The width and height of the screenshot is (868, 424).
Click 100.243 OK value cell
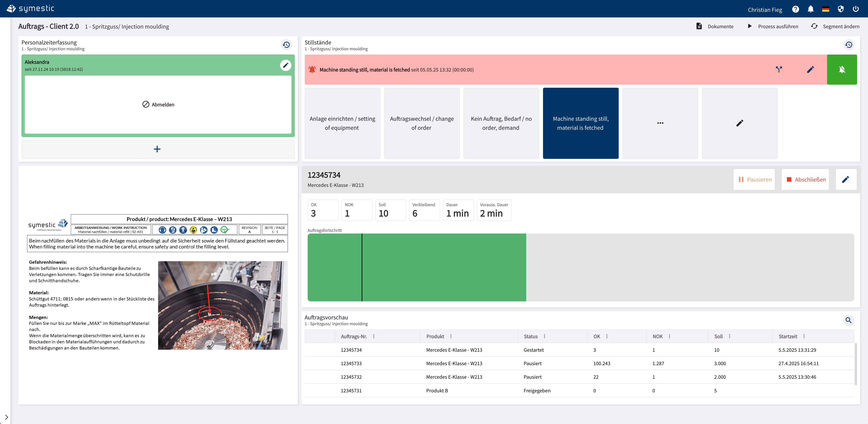pos(602,363)
